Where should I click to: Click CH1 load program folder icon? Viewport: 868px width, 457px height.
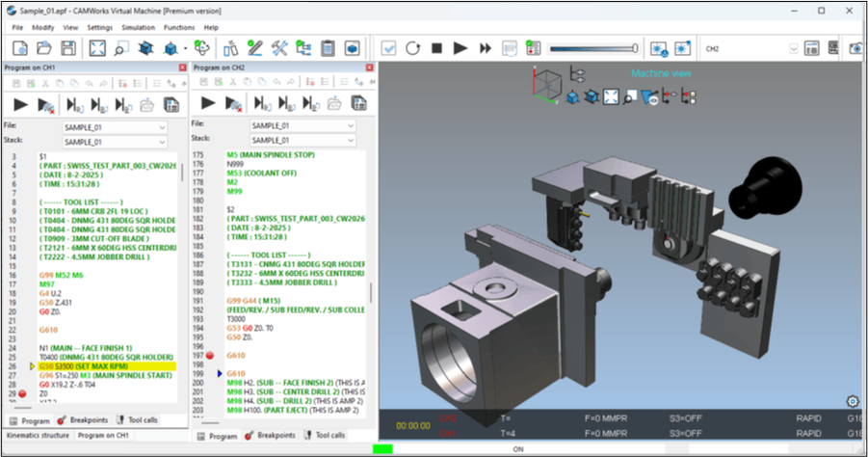click(146, 104)
